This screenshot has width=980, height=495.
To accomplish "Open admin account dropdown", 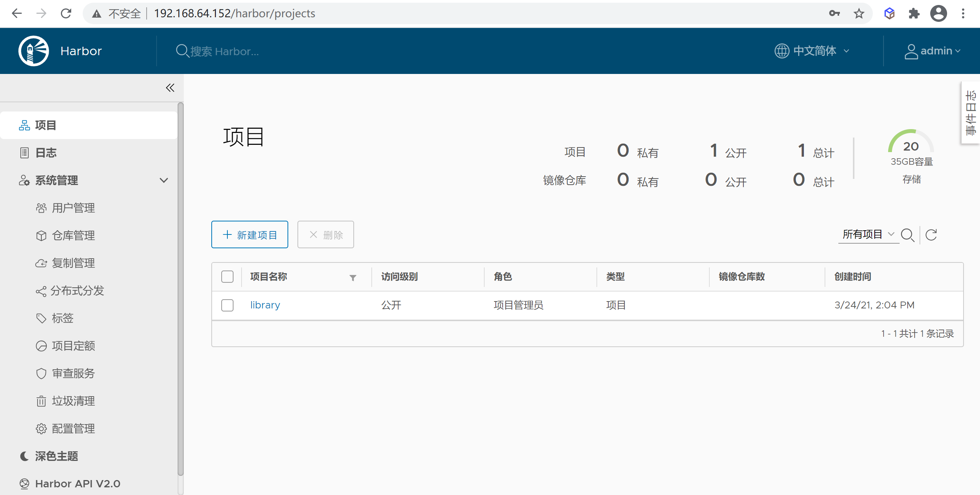I will pyautogui.click(x=933, y=51).
